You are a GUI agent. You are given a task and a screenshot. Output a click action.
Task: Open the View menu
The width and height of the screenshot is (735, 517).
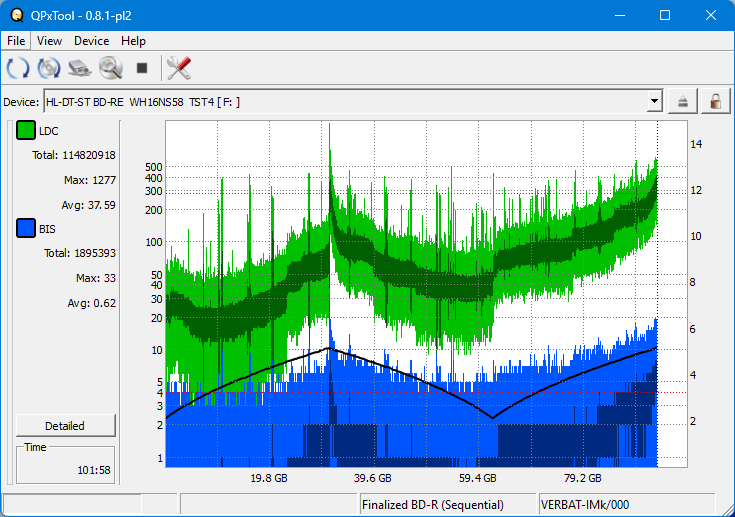[49, 41]
